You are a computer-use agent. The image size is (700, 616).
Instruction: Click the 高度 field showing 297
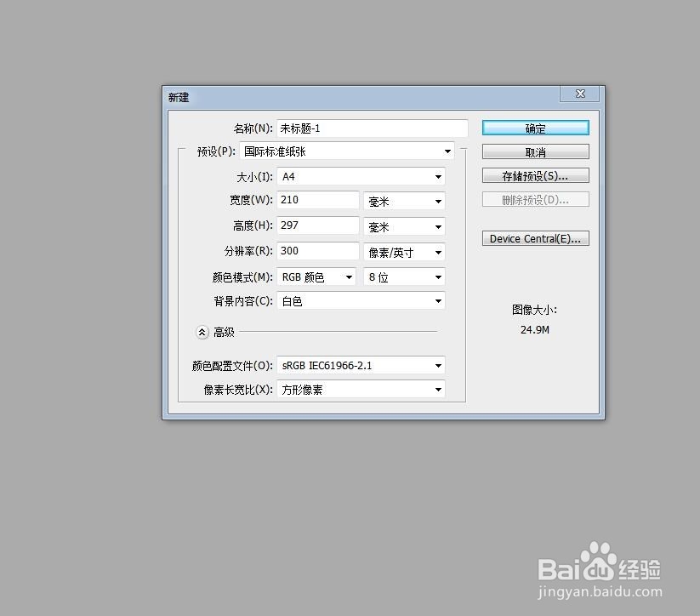pos(318,225)
